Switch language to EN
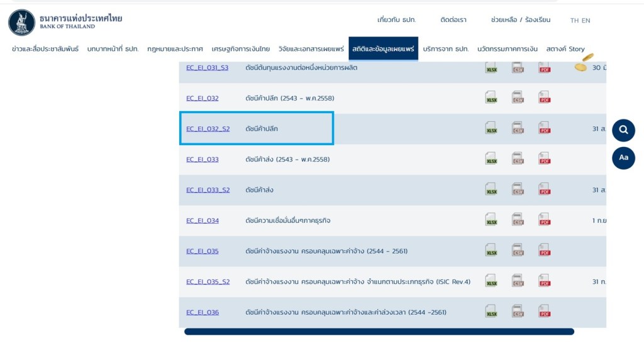The width and height of the screenshot is (644, 348). tap(586, 21)
